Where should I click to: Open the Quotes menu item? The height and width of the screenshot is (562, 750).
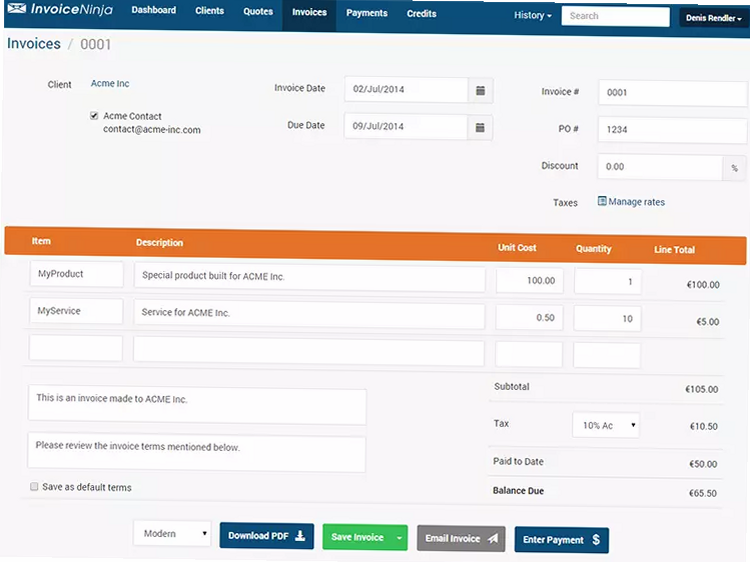tap(258, 11)
